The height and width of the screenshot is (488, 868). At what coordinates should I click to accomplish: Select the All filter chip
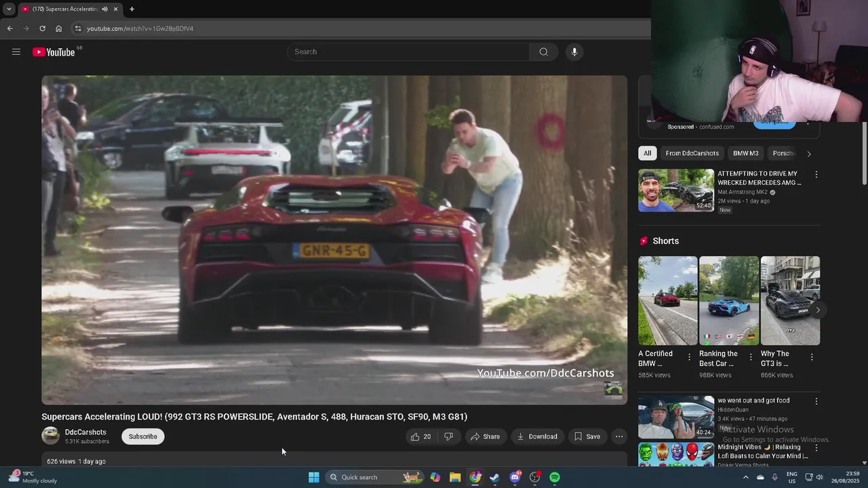tap(648, 153)
